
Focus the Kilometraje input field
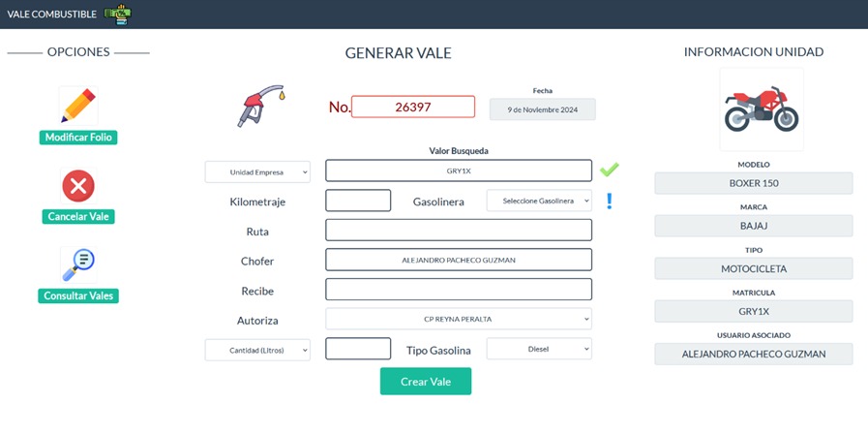click(358, 201)
